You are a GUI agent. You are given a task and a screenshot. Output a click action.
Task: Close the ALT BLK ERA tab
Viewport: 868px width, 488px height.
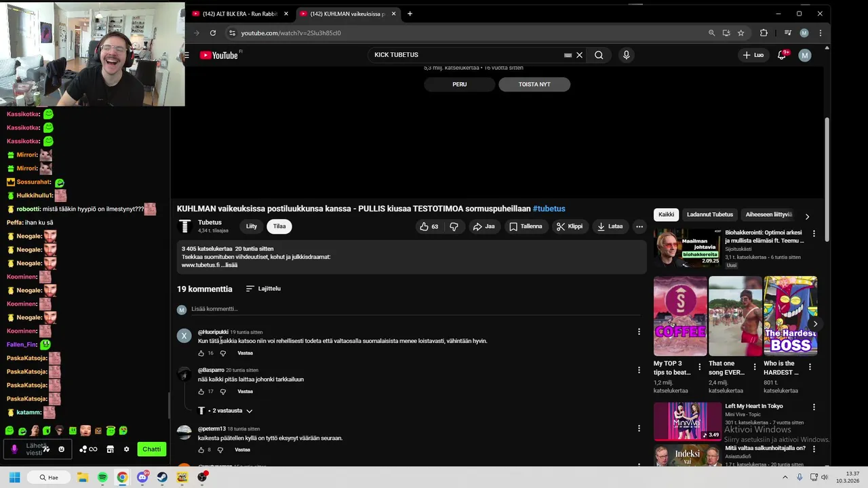(x=286, y=14)
